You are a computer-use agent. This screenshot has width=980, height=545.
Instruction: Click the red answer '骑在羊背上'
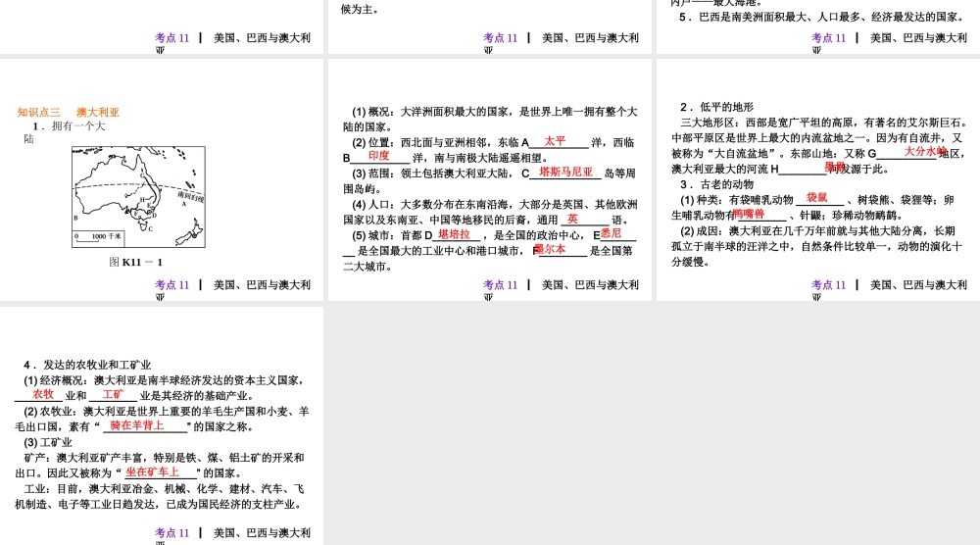pos(137,425)
